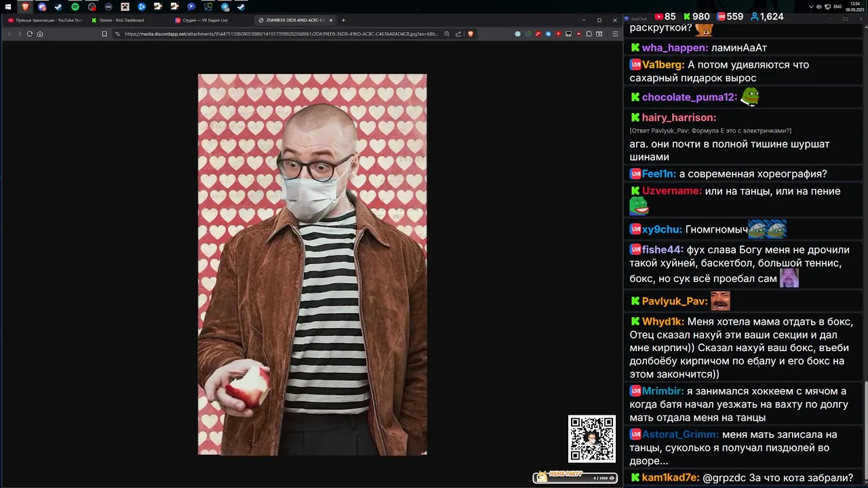The height and width of the screenshot is (488, 868).
Task: Click username kam1kad7e in chat
Action: [671, 478]
